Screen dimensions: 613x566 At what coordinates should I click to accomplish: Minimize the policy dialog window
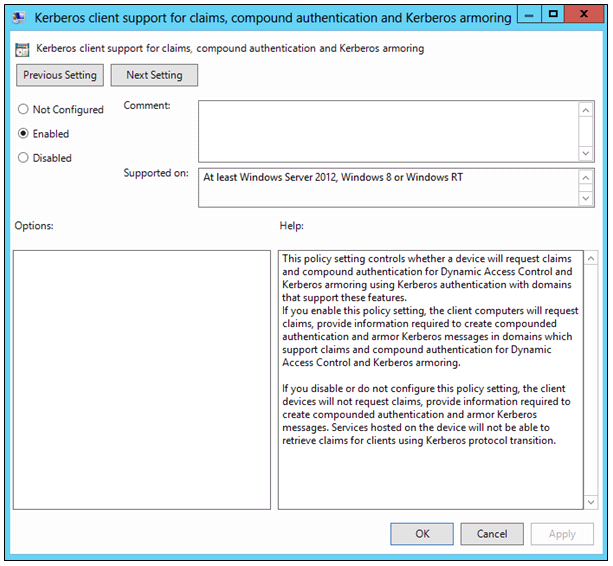click(x=529, y=15)
